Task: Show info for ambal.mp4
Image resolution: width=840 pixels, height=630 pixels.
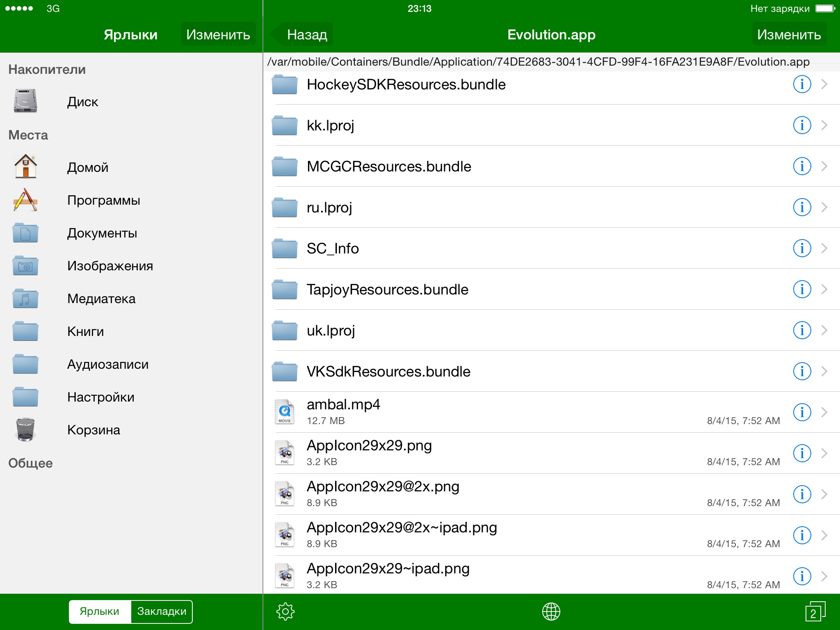Action: click(x=802, y=412)
